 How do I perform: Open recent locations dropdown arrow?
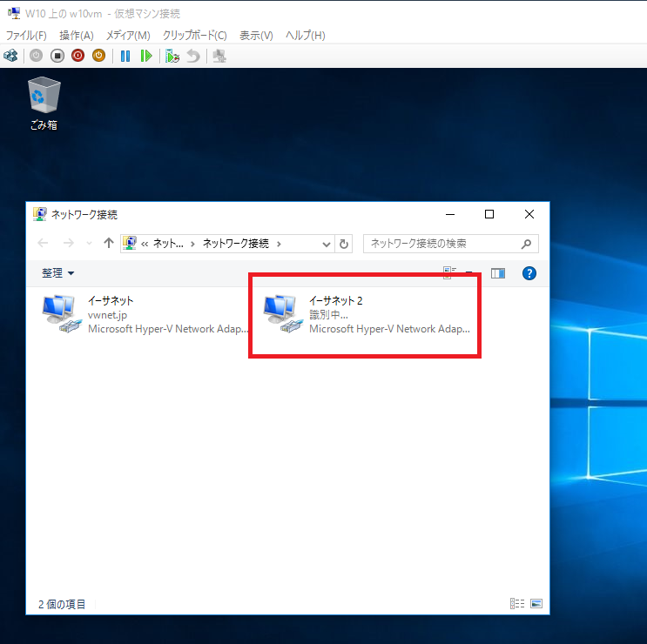pyautogui.click(x=89, y=244)
